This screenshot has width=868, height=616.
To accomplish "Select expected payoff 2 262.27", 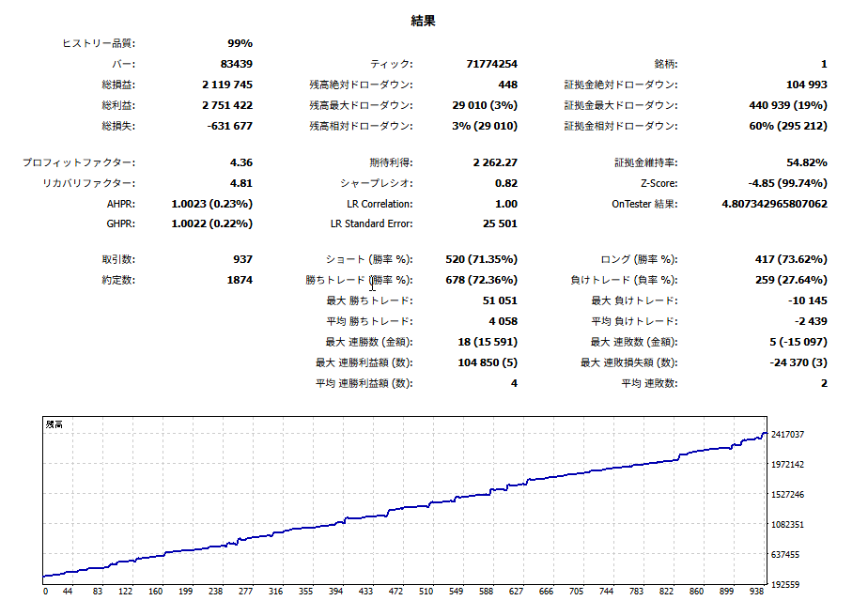I will (x=495, y=162).
